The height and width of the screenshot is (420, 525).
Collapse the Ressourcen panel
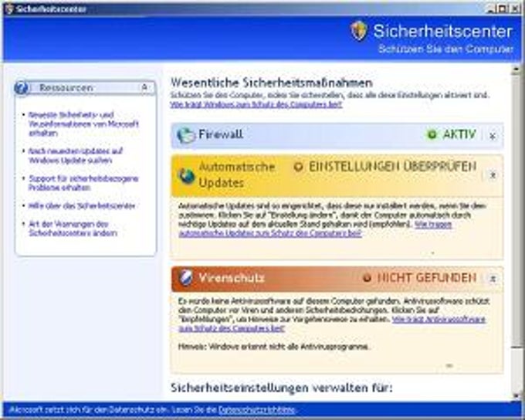(144, 88)
